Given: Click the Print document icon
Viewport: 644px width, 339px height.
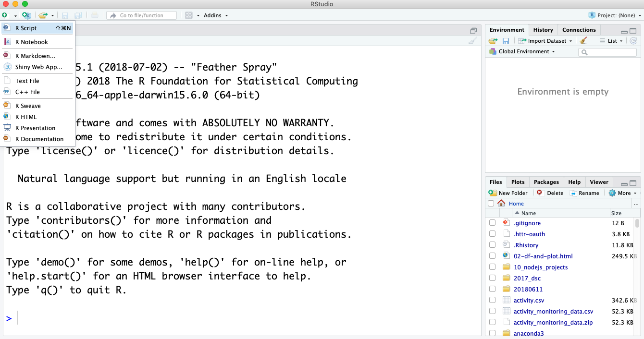Looking at the screenshot, I should pos(95,15).
